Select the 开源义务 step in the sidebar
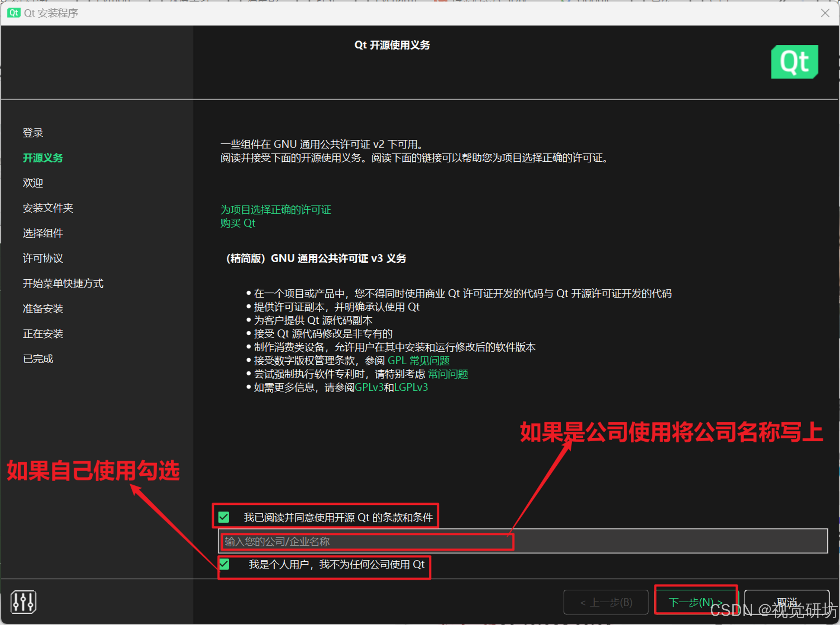 click(x=43, y=158)
